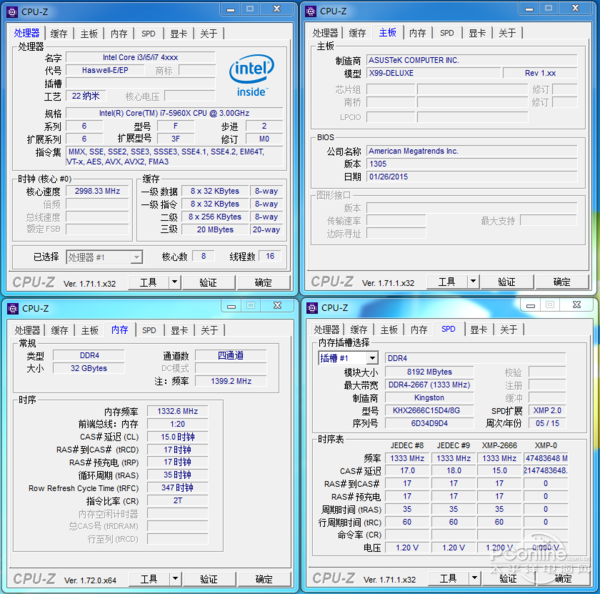Click CPU-Z app icon in SPD window title bar
This screenshot has width=600, height=594.
point(312,308)
